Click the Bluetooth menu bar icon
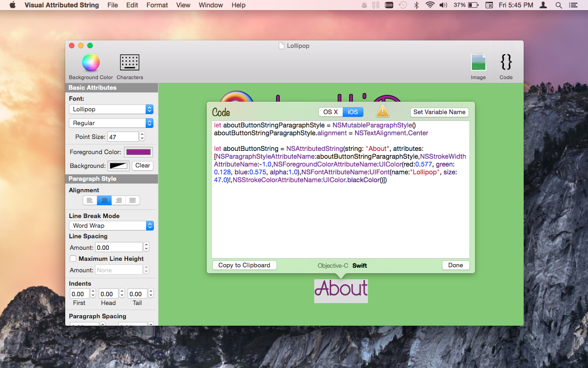588x368 pixels. (416, 5)
